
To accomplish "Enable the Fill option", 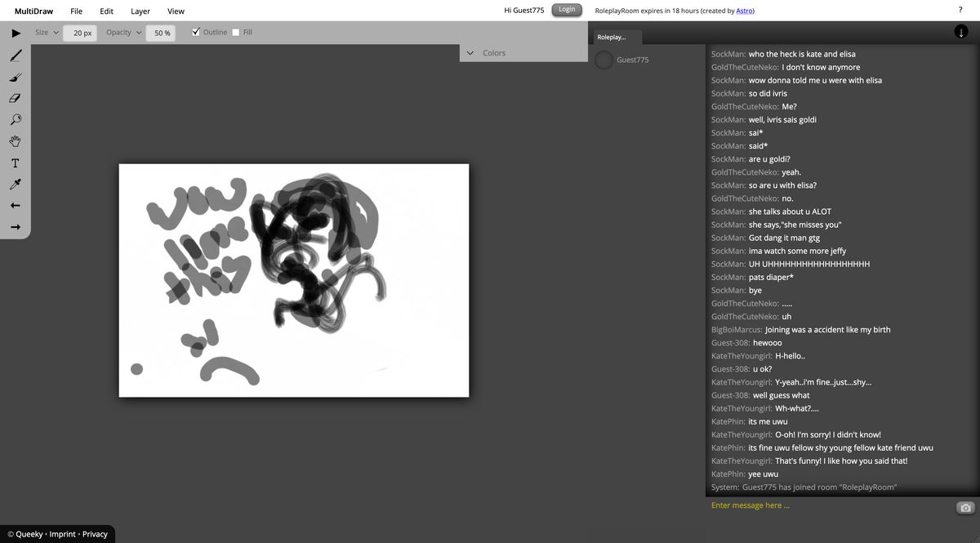I will tap(235, 32).
